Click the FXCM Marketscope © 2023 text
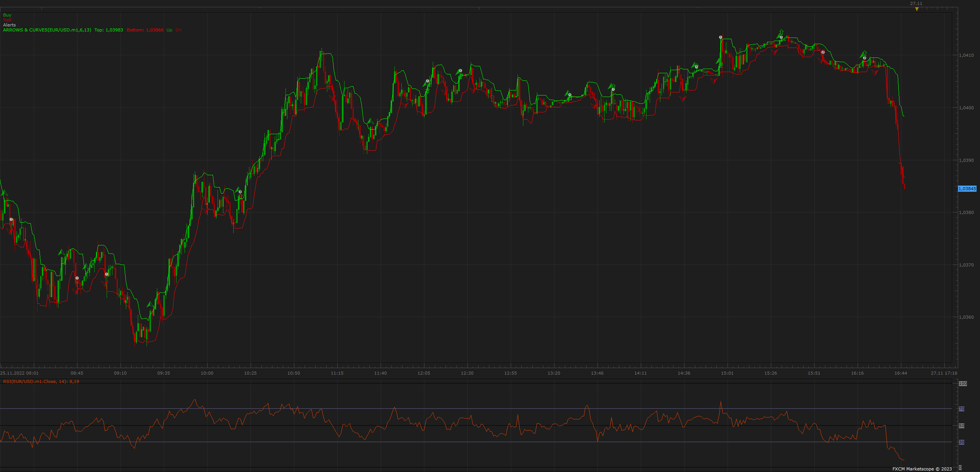Image resolution: width=980 pixels, height=472 pixels. (922, 469)
